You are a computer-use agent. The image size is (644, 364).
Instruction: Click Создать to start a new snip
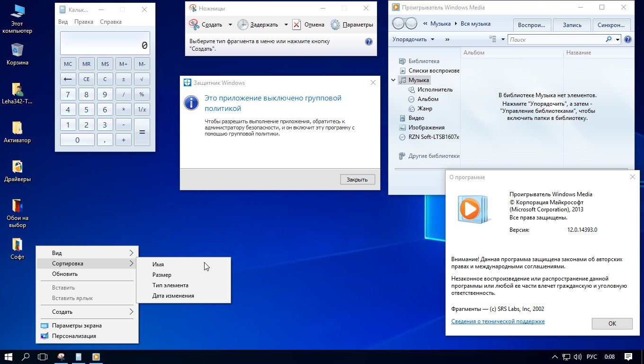pos(206,25)
